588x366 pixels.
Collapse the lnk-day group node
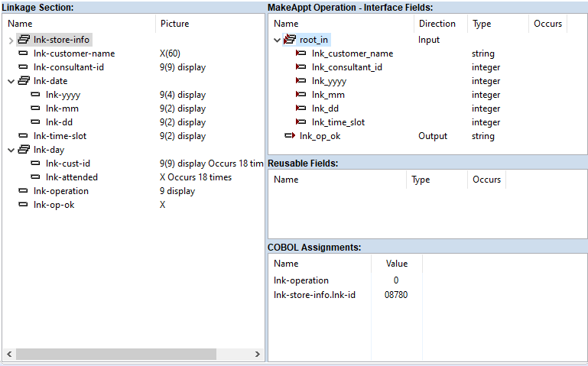pos(11,150)
